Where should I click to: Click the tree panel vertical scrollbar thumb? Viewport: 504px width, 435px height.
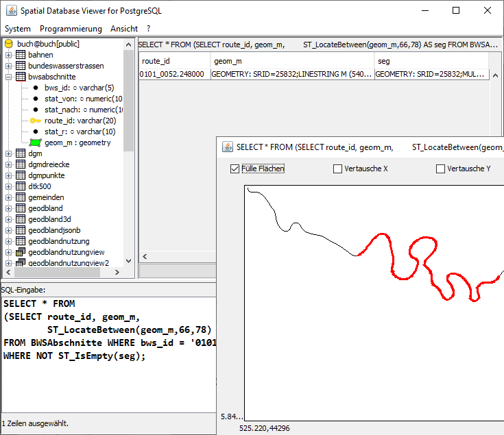pos(129,100)
